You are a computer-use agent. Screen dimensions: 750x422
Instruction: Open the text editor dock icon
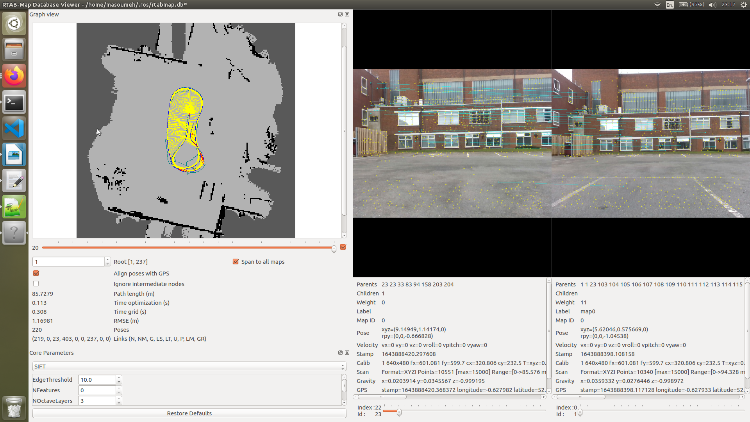pyautogui.click(x=15, y=180)
